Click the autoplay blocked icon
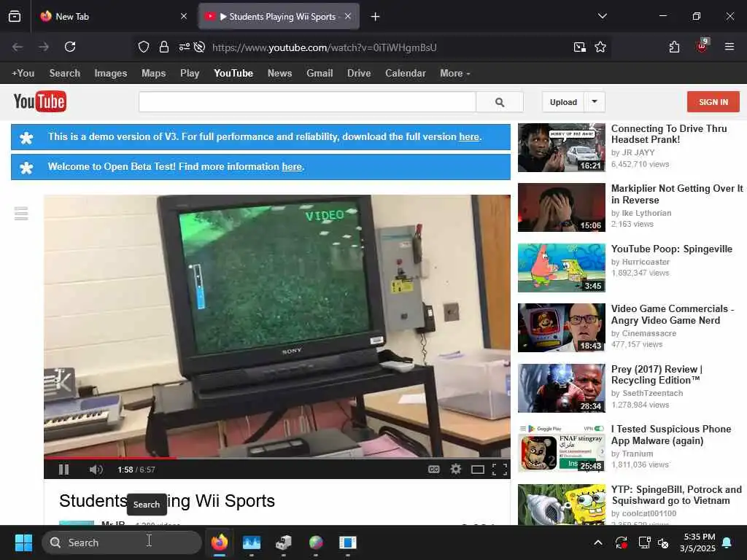747x560 pixels. [x=200, y=47]
